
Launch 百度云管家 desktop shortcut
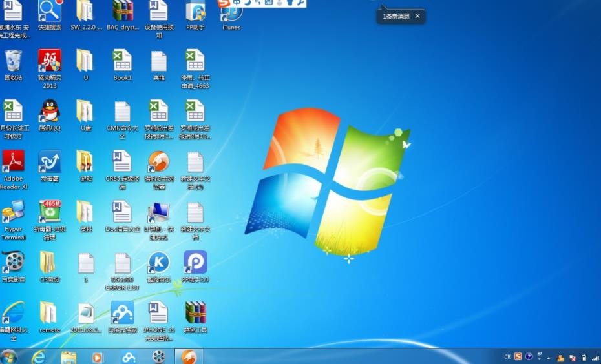point(122,318)
